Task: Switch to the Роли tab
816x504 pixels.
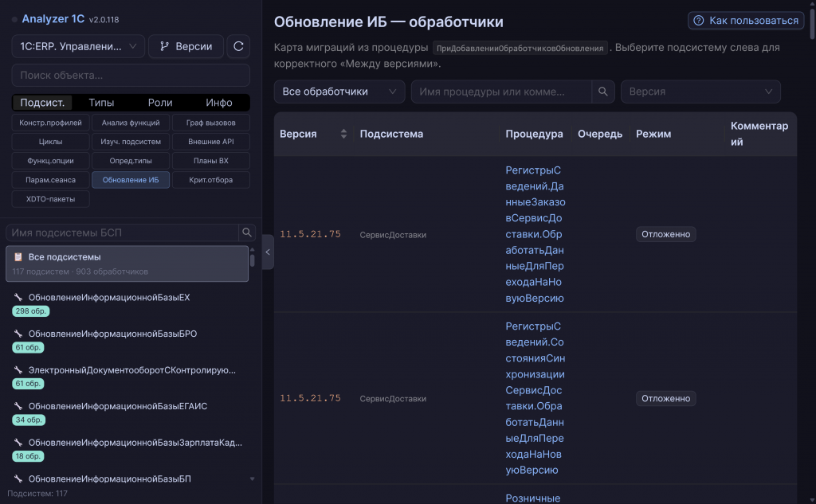Action: 160,103
